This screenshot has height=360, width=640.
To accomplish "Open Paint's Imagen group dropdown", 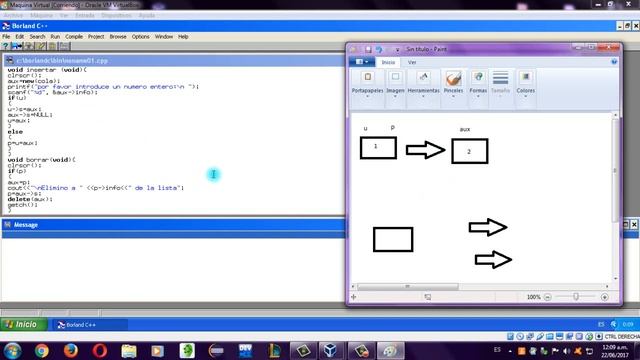I will [395, 84].
